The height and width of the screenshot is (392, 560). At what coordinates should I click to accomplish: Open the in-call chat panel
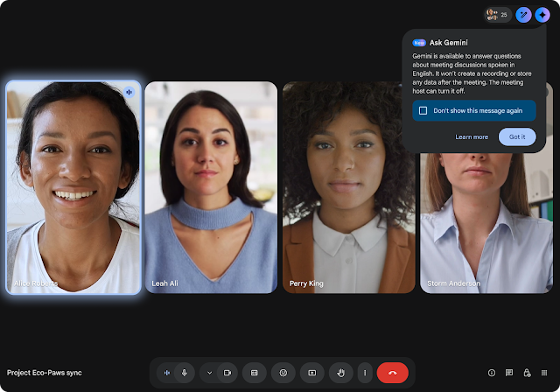(509, 373)
